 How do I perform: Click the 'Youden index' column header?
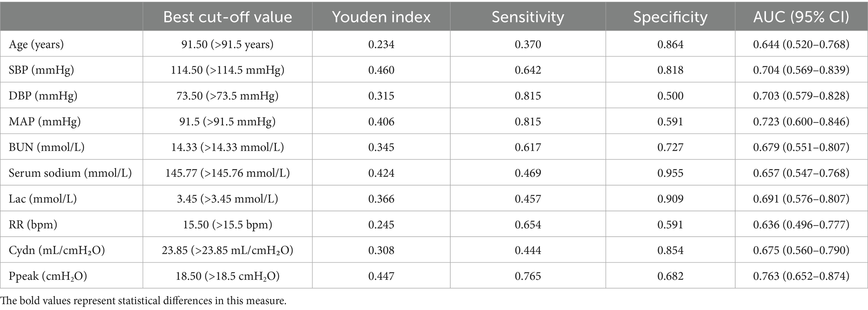381,17
